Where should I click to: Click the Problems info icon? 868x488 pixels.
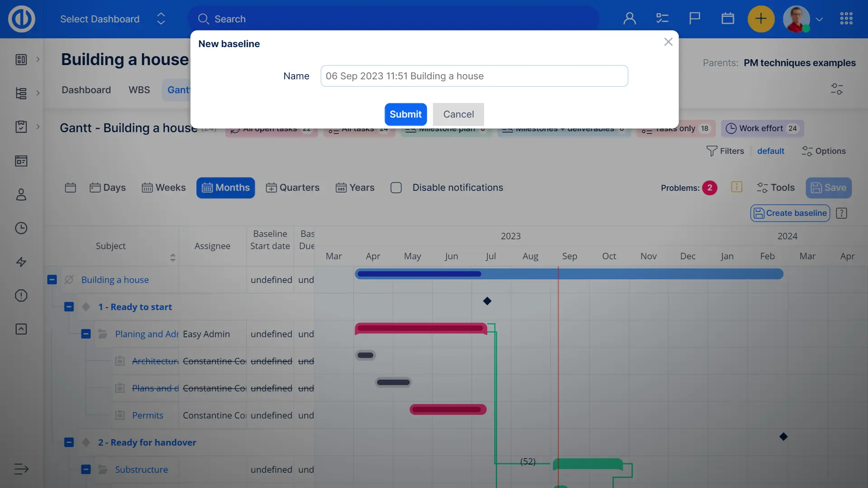pyautogui.click(x=736, y=187)
